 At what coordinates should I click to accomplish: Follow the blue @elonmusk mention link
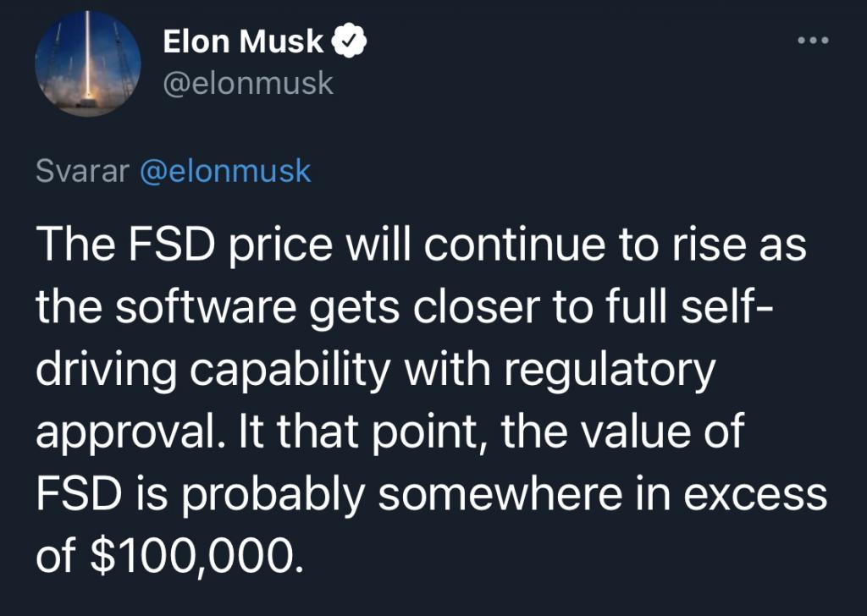[225, 170]
